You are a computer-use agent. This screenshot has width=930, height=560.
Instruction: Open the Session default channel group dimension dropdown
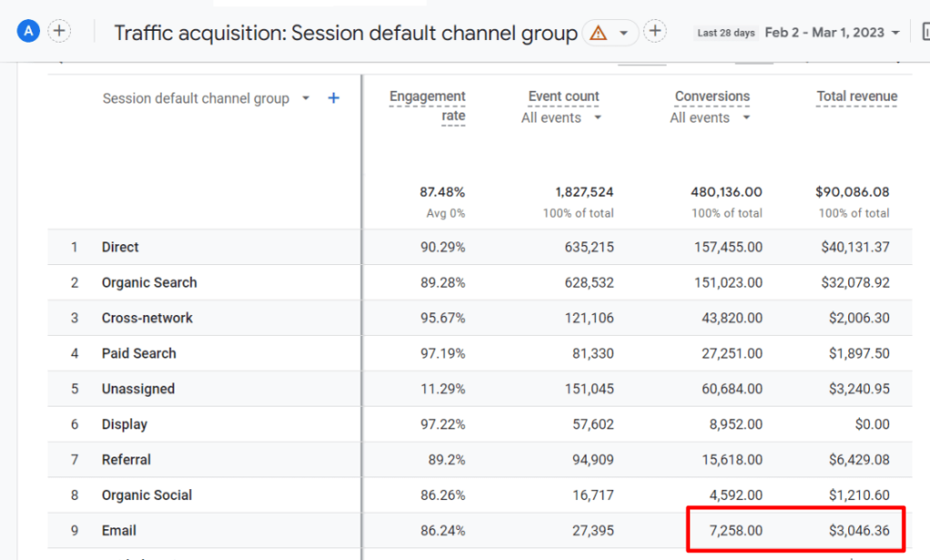303,98
